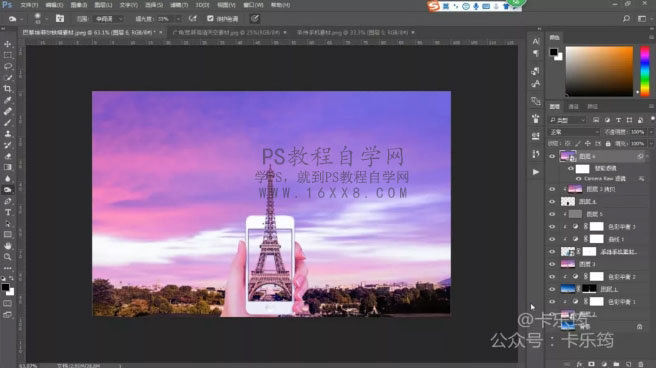Hide the 图层 3 拷贝 layer

552,189
